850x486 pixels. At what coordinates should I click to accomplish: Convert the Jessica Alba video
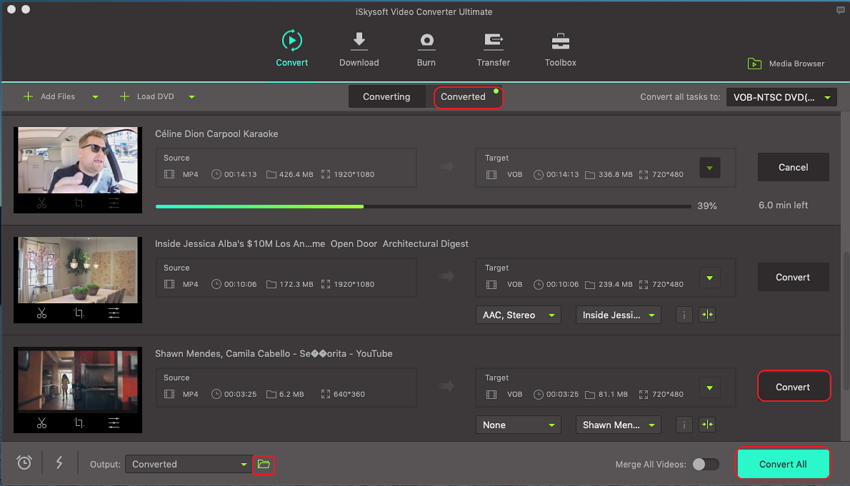click(x=793, y=277)
